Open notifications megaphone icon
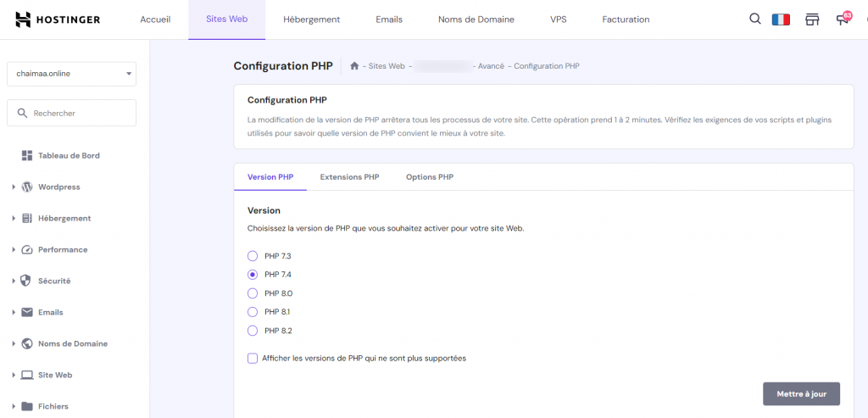 (843, 20)
